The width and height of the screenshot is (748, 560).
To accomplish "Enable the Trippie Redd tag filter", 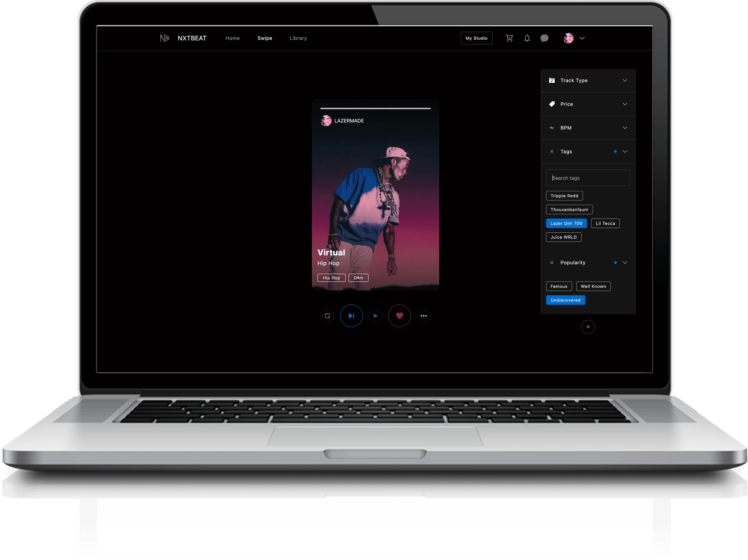I will 564,196.
